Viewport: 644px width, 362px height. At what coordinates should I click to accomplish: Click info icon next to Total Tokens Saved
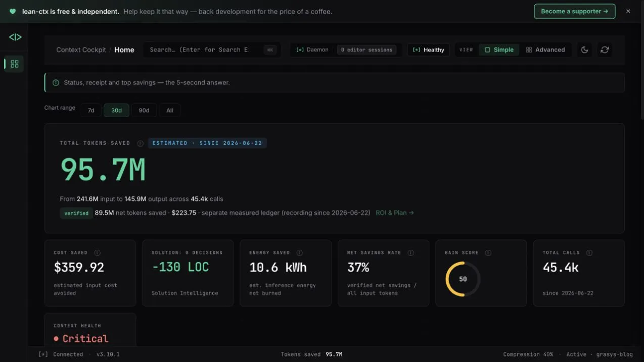click(x=140, y=143)
